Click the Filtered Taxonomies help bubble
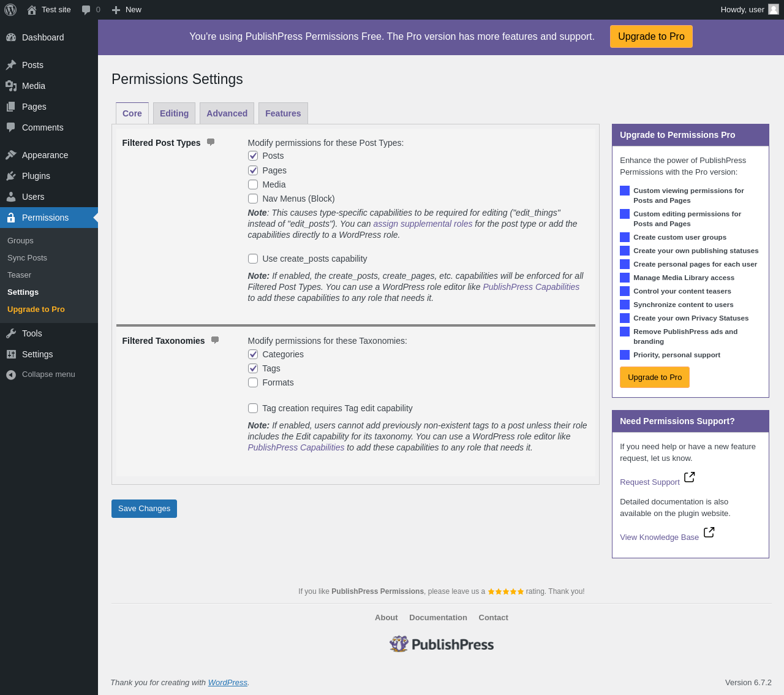The height and width of the screenshot is (695, 784). [x=215, y=340]
